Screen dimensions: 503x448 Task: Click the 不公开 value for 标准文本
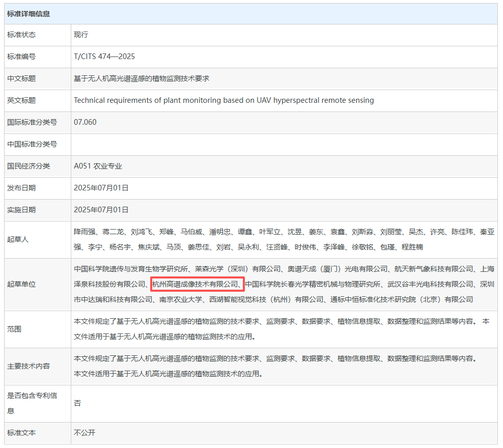pyautogui.click(x=85, y=433)
